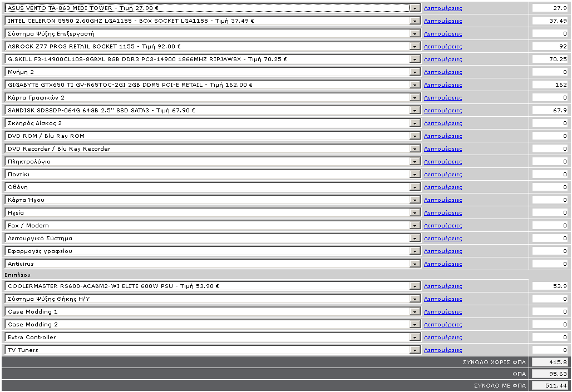
Task: Click the ΣΥΝΟΛΟ ΧΩΡΙΣ ΦΠΑ label
Action: point(494,362)
